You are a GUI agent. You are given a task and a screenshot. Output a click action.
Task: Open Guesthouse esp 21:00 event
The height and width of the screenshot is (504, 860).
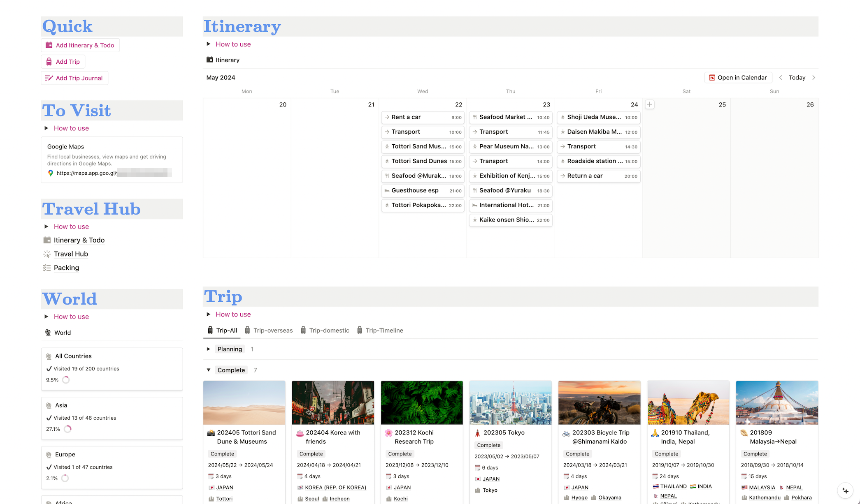423,191
